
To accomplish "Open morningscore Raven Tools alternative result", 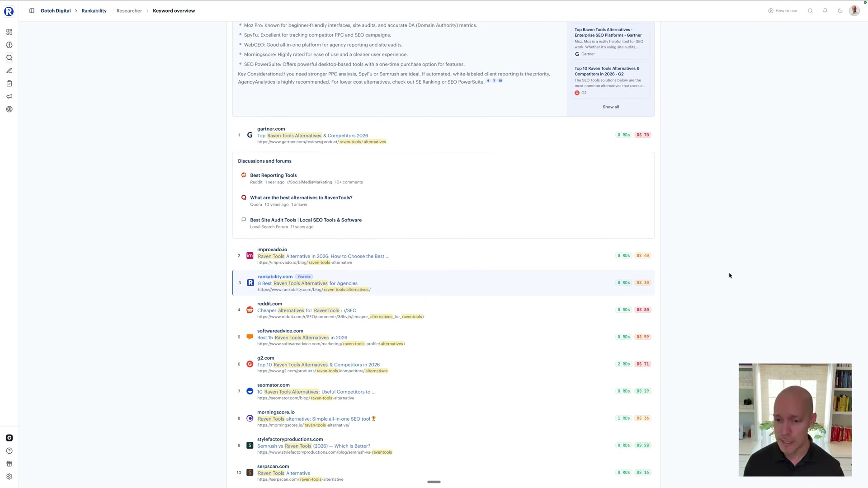I will tap(316, 419).
